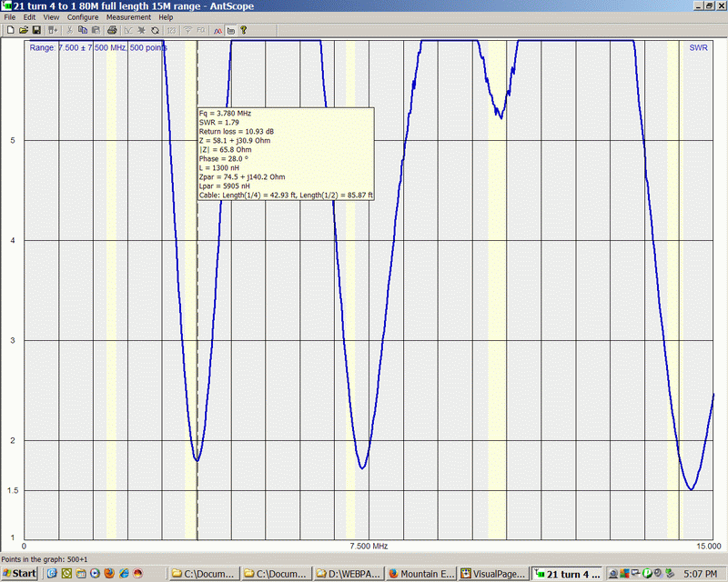Open the File menu
Screen dimensions: 728x582
click(10, 17)
